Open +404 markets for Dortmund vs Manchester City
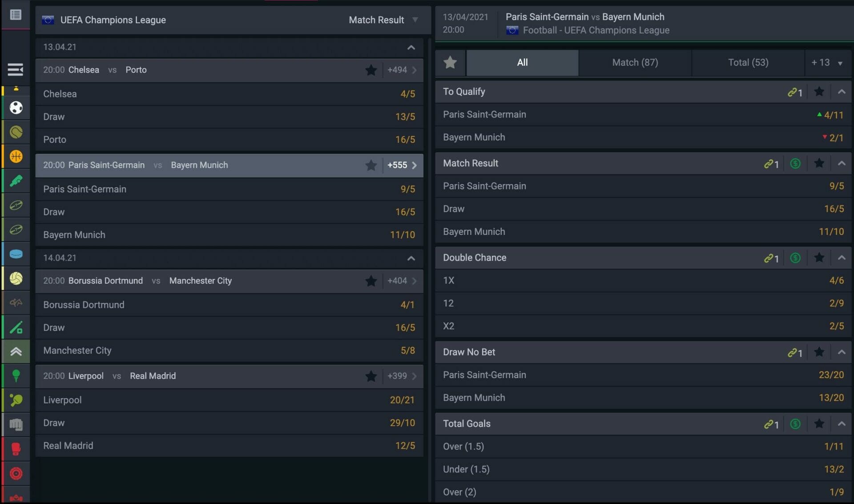The image size is (854, 504). pos(402,281)
